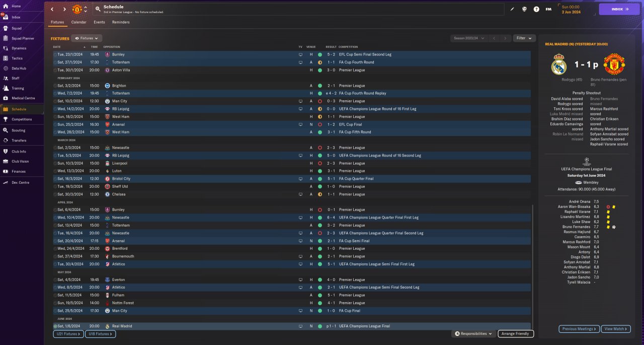Select the Atlético 30/4/2024 fixture row
The image size is (644, 345).
291,264
